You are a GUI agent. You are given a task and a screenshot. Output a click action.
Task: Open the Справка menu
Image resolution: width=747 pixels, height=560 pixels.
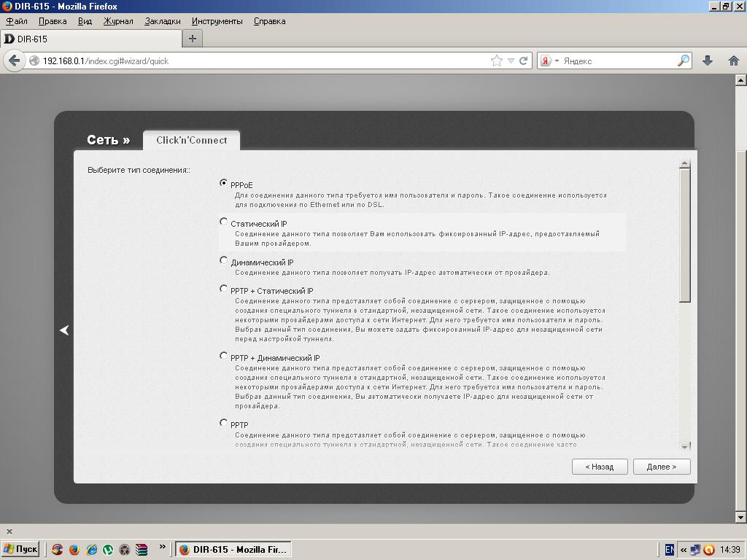tap(270, 21)
